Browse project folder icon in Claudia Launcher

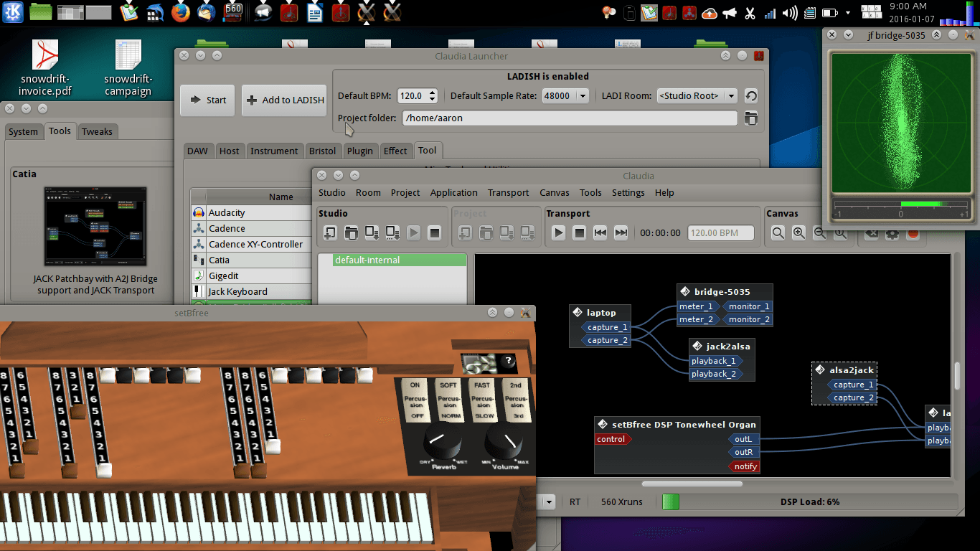pos(750,118)
